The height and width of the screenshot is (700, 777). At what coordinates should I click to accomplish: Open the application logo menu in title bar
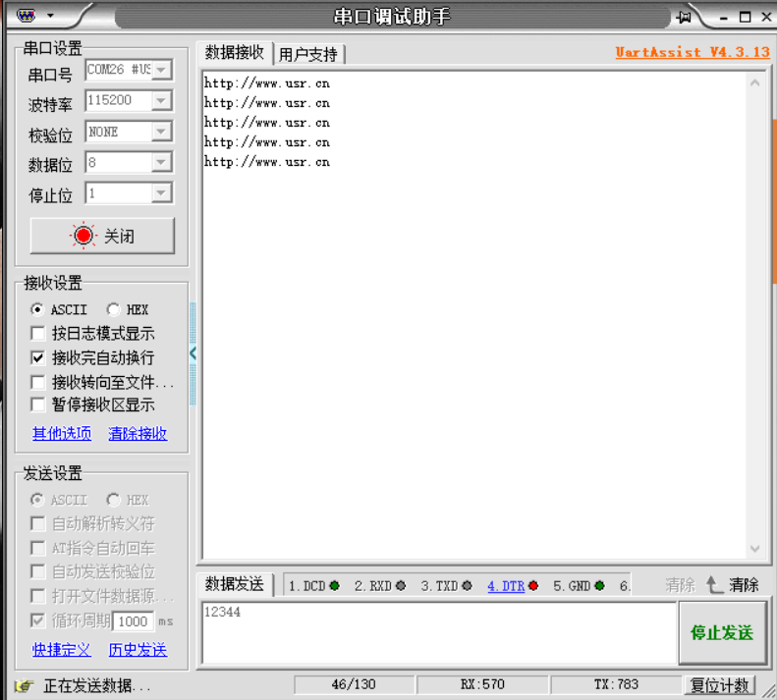(x=26, y=16)
